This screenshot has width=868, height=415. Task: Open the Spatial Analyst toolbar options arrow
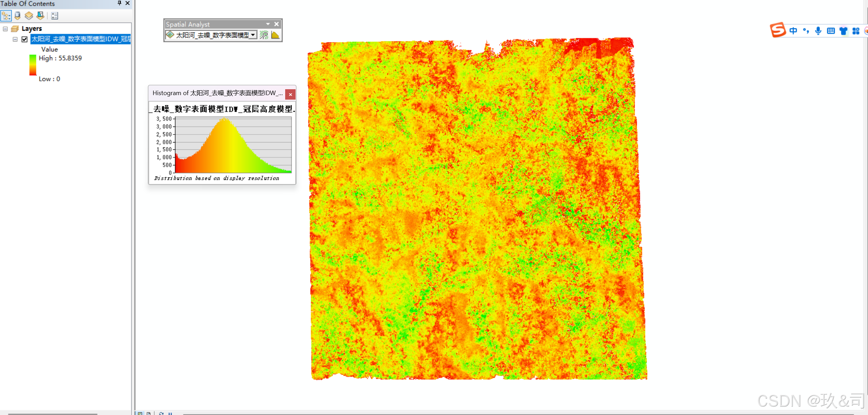click(x=268, y=24)
